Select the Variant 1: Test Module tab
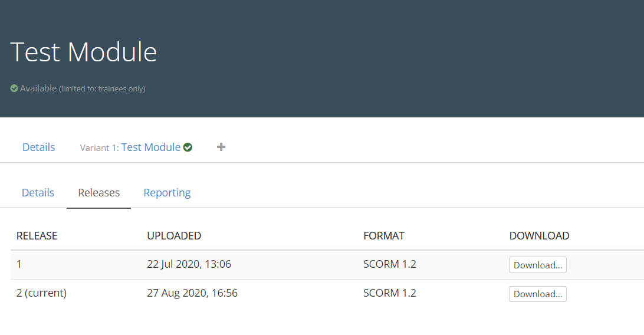 (150, 147)
